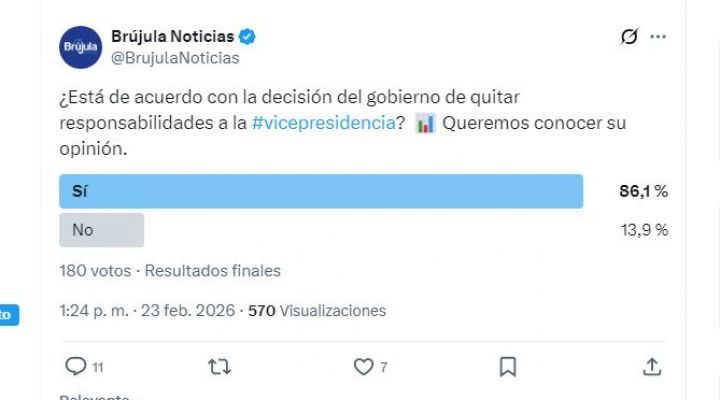
Task: Click the Grok icon on the post
Action: point(629,37)
